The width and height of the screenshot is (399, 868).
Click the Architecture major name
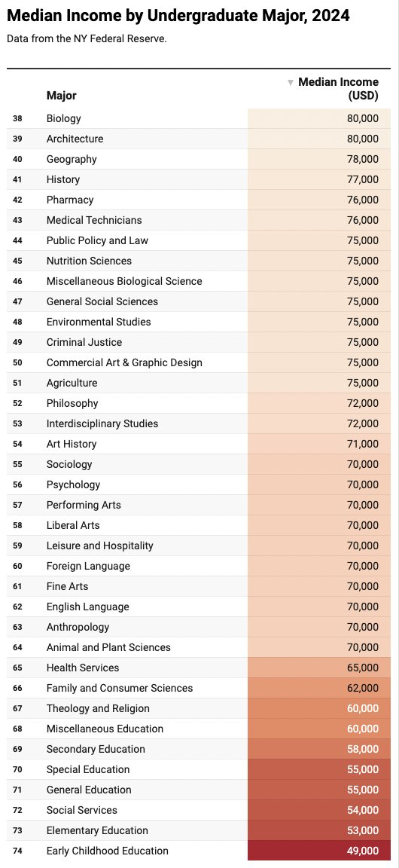(x=75, y=139)
